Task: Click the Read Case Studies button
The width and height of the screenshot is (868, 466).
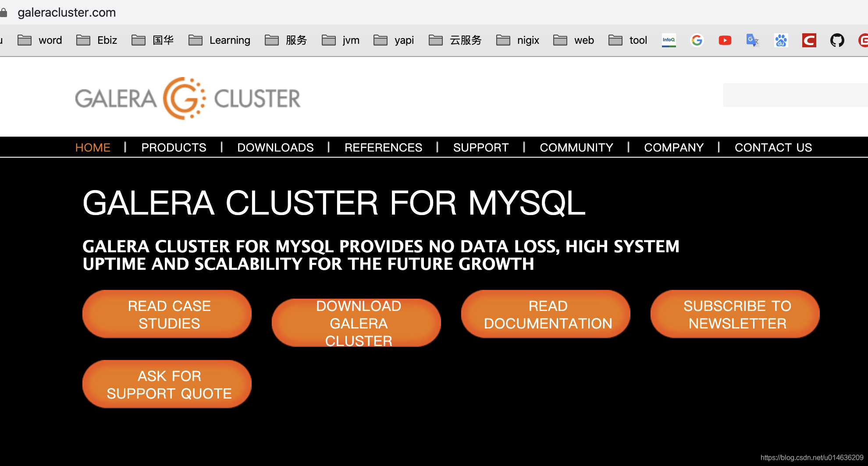Action: (x=167, y=314)
